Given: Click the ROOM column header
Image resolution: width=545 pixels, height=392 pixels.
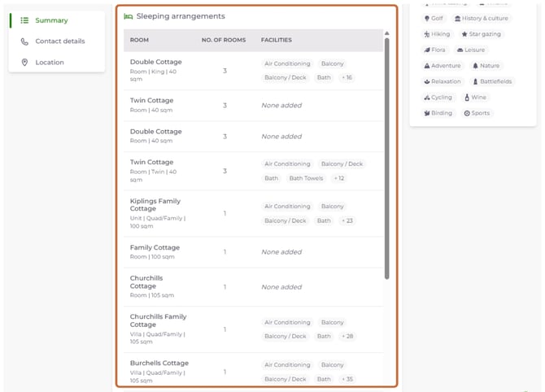Looking at the screenshot, I should [x=139, y=41].
